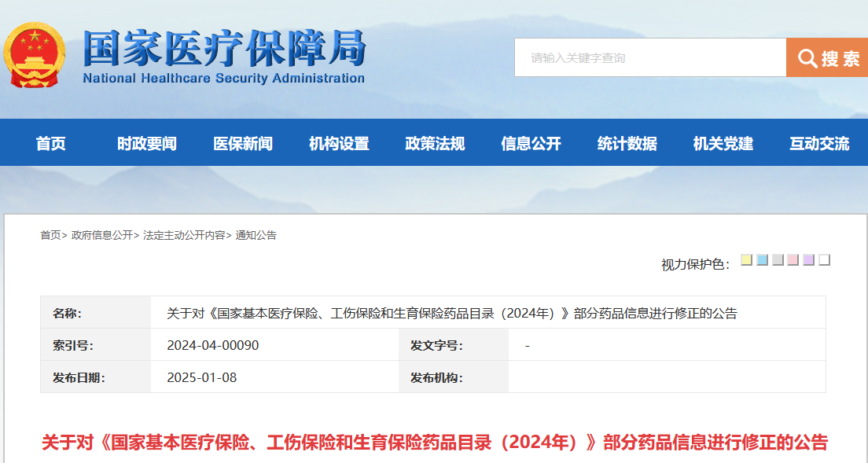Select the pink eye-protection color swatch
The height and width of the screenshot is (463, 868).
(793, 260)
